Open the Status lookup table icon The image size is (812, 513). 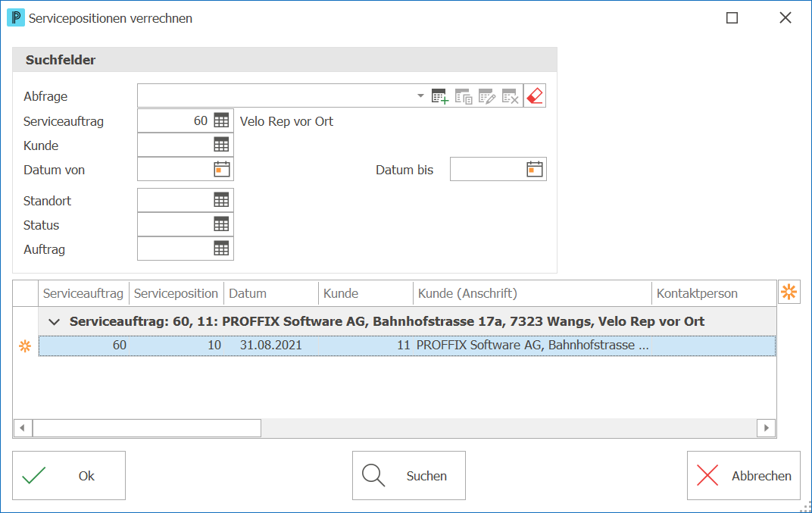coord(221,224)
